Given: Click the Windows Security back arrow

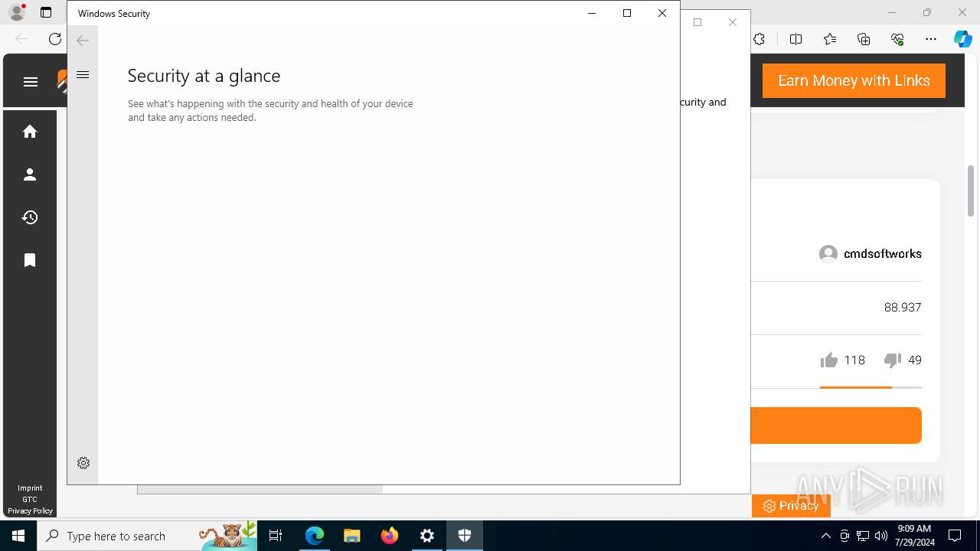Looking at the screenshot, I should [x=83, y=41].
